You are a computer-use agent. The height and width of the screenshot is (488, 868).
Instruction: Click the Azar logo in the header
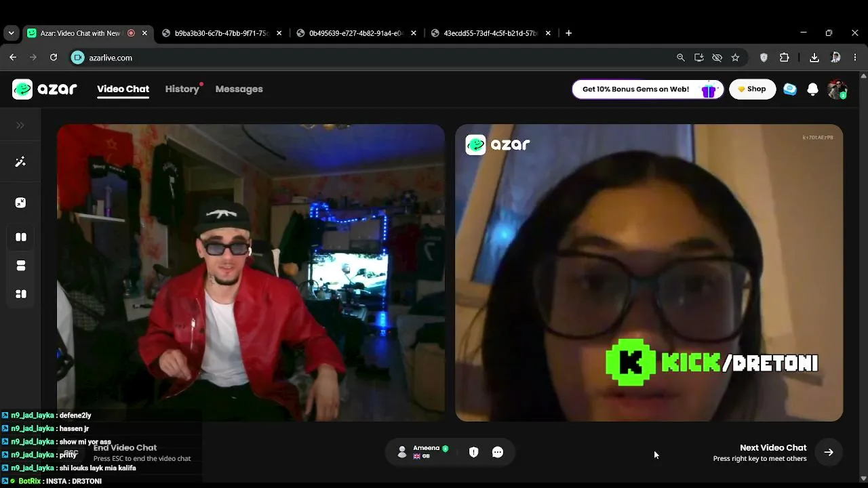tap(45, 89)
